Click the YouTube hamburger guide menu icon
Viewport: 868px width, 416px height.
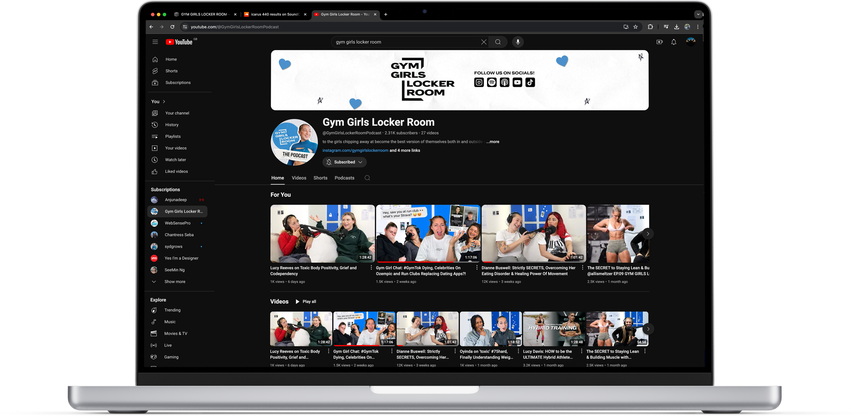[155, 42]
